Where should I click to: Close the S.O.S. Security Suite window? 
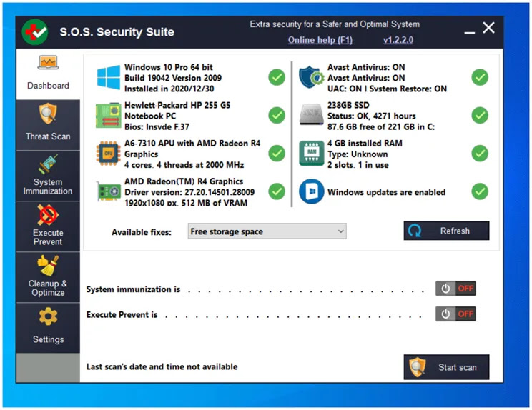click(x=489, y=28)
